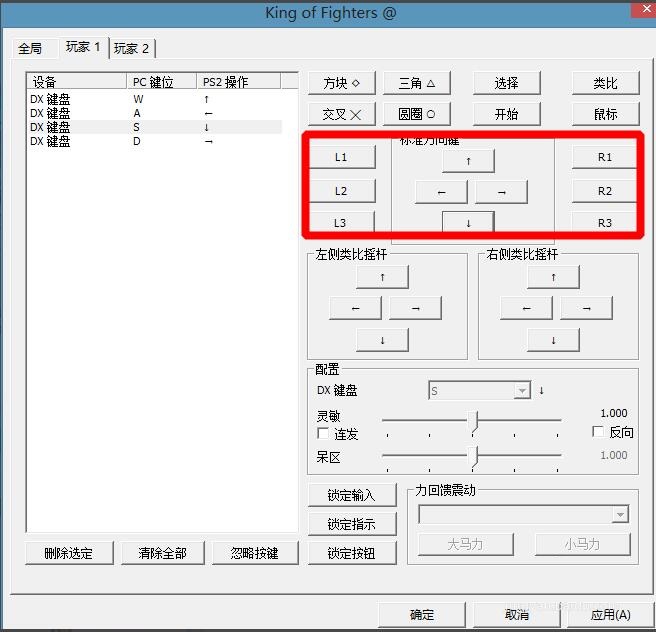Click the 锁定指示 button
The width and height of the screenshot is (656, 632).
tap(352, 524)
